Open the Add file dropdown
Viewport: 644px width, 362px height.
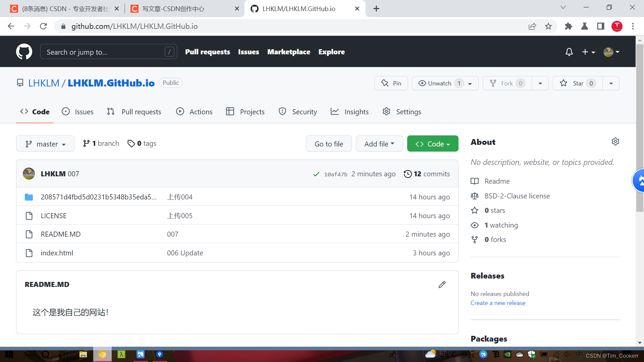(x=379, y=144)
